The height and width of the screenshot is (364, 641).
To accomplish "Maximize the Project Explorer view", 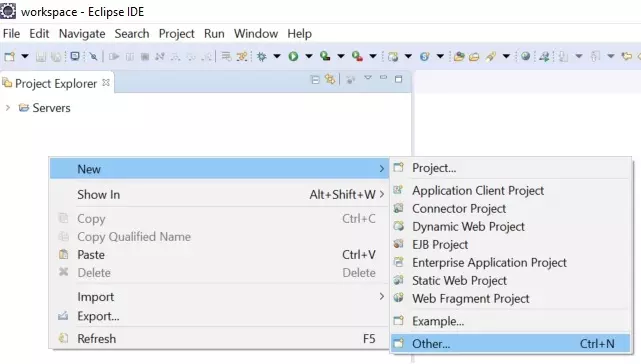I will pos(399,79).
